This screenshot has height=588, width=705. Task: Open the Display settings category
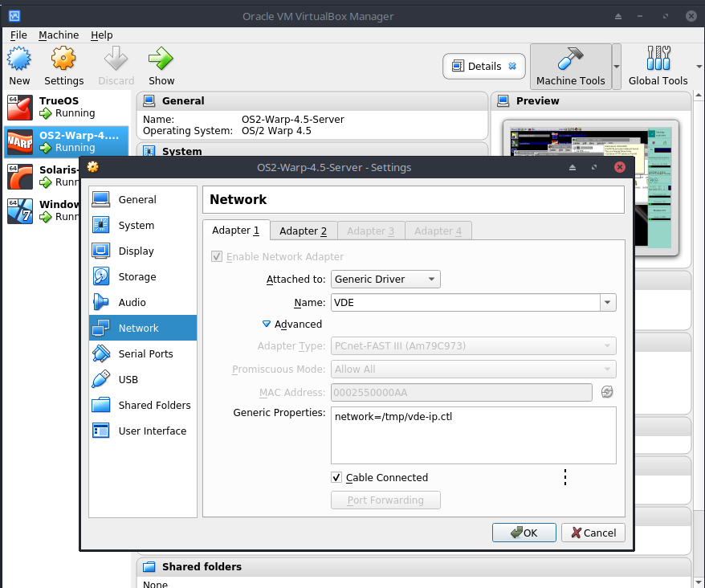pos(143,251)
